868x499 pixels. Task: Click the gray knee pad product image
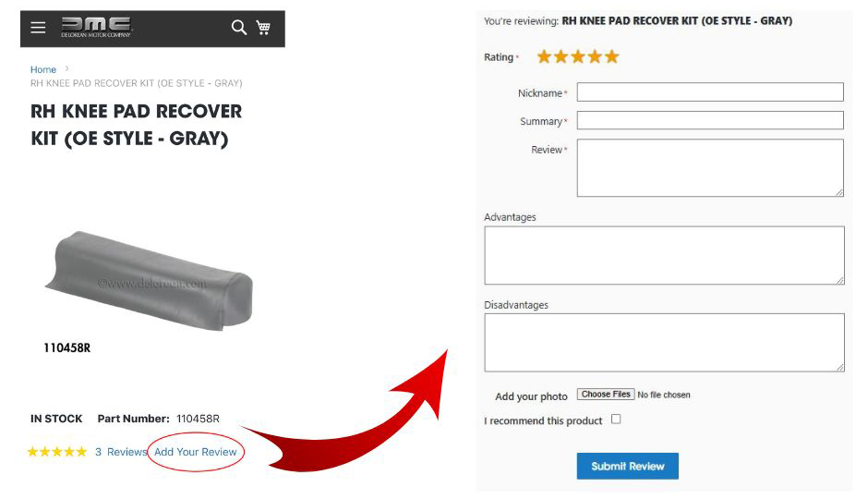pos(150,281)
